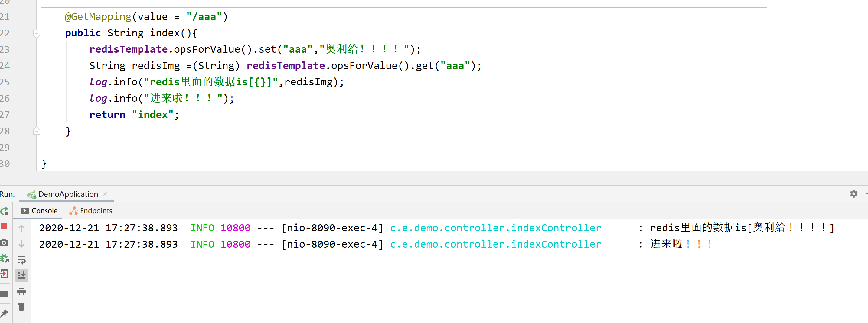
Task: Click the return "index" statement
Action: tap(134, 115)
